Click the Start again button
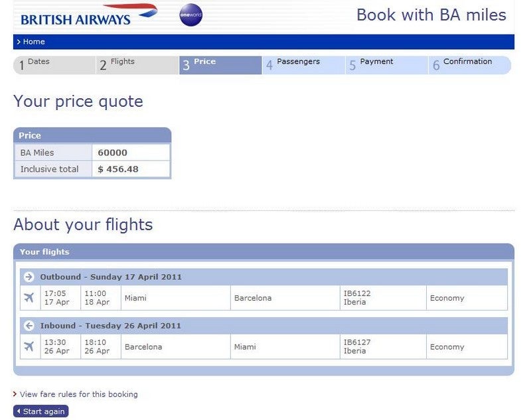Viewport: 531px width, 420px height. pyautogui.click(x=41, y=411)
